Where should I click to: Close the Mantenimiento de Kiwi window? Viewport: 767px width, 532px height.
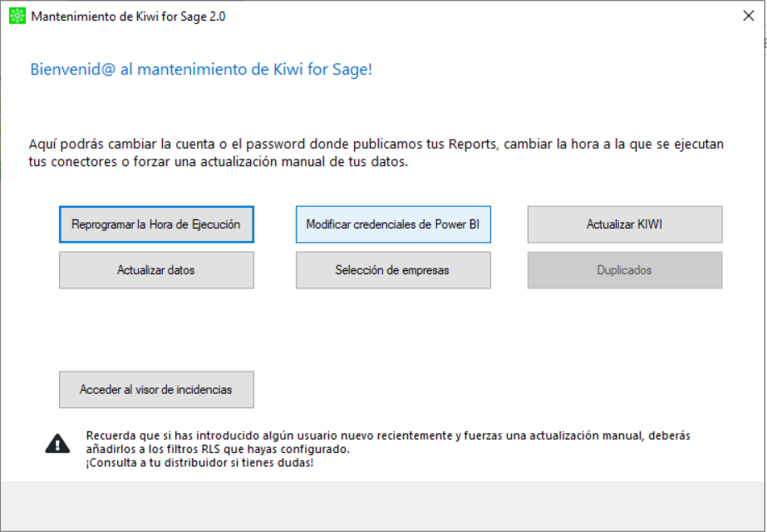[749, 16]
